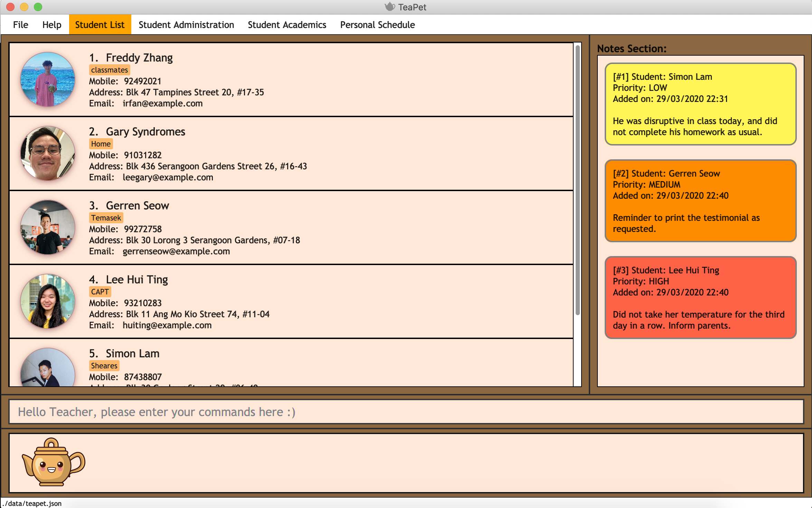This screenshot has height=508, width=812.
Task: Open the Help menu
Action: 51,25
